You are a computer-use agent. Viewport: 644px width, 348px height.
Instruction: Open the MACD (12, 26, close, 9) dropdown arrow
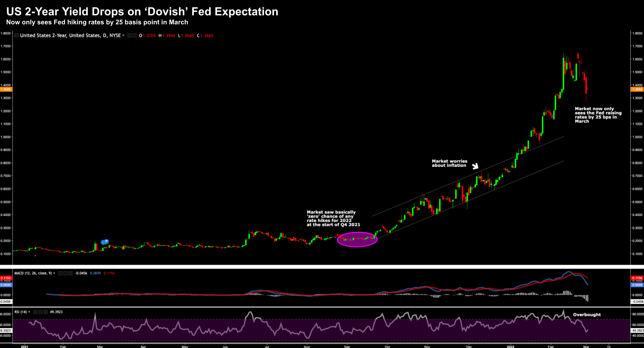tap(54, 273)
